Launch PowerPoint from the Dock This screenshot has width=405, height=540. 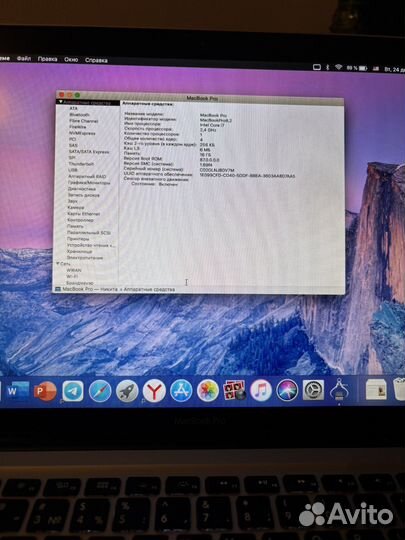point(45,391)
